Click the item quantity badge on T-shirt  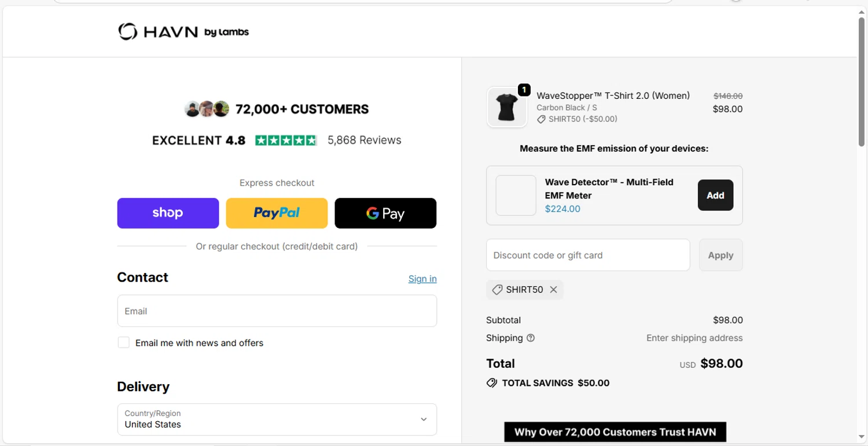[524, 90]
